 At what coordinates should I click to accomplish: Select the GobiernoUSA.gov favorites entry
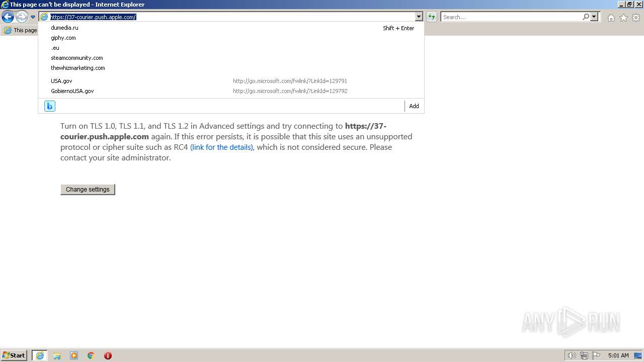coord(231,91)
